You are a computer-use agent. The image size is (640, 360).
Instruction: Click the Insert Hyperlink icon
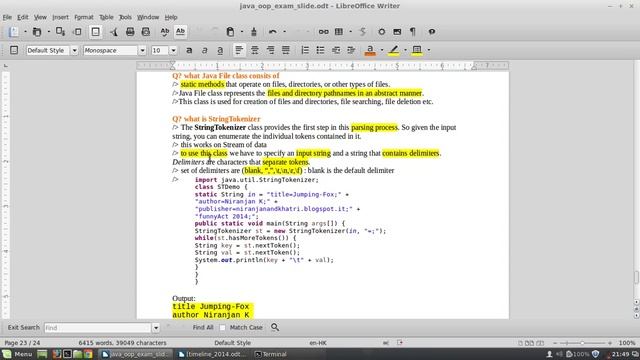tap(323, 32)
